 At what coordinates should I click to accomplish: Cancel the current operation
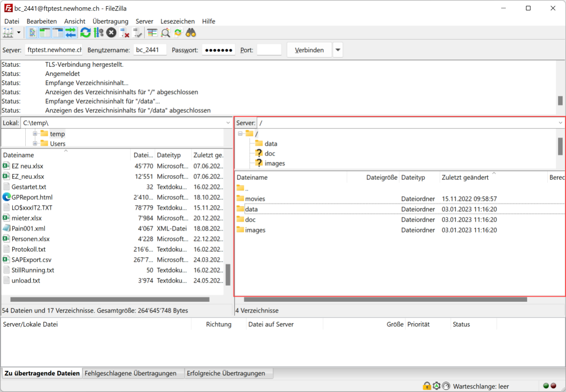pyautogui.click(x=111, y=32)
